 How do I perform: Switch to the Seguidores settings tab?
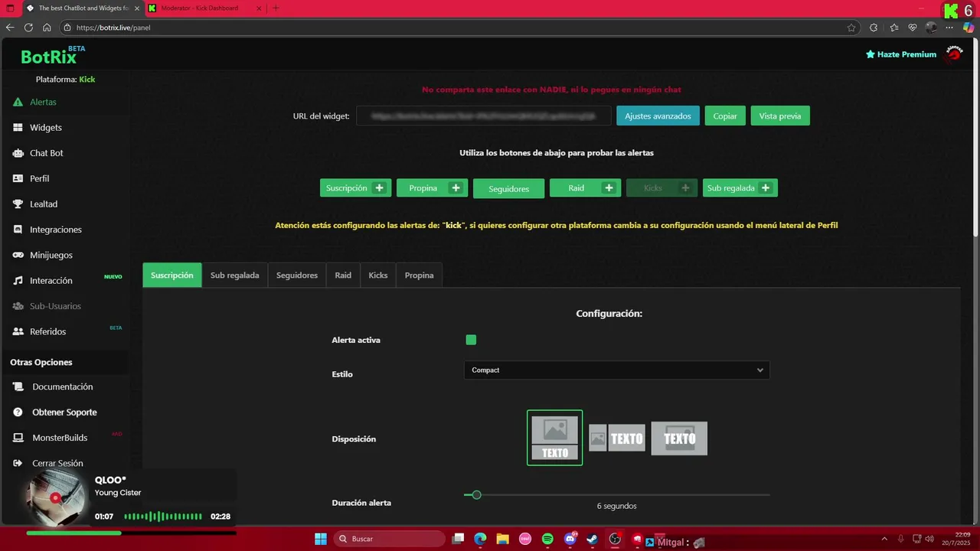297,275
